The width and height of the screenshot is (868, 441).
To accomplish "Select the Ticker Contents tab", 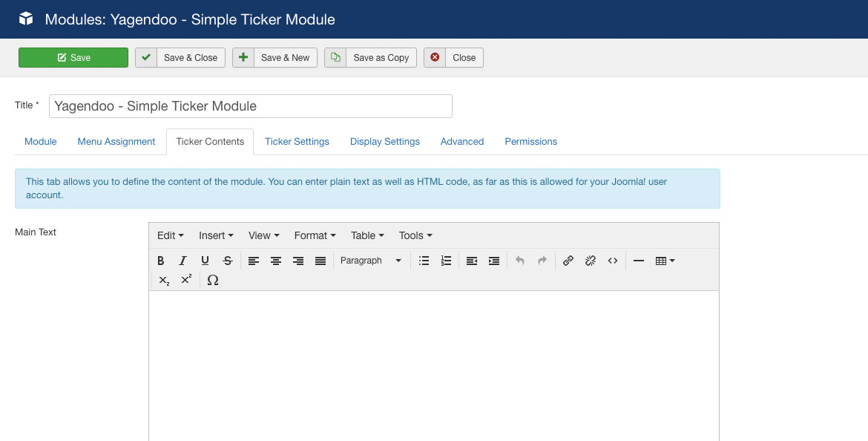I will click(210, 141).
